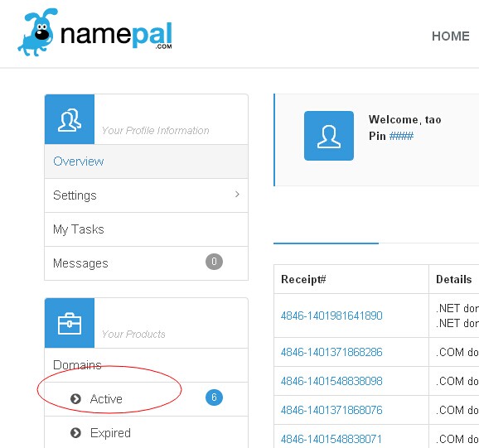
Task: Open receipt 4846-1401371868286
Action: pyautogui.click(x=331, y=352)
